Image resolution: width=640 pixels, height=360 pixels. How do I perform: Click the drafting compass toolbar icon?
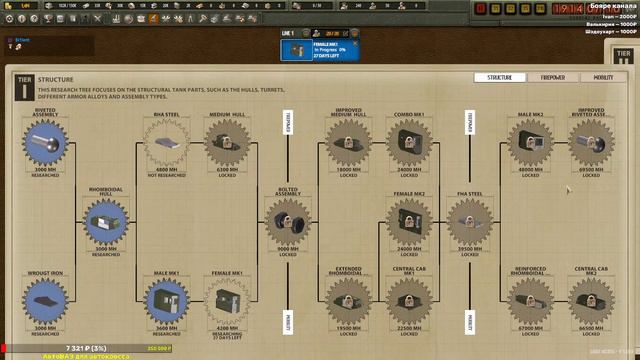tap(191, 19)
